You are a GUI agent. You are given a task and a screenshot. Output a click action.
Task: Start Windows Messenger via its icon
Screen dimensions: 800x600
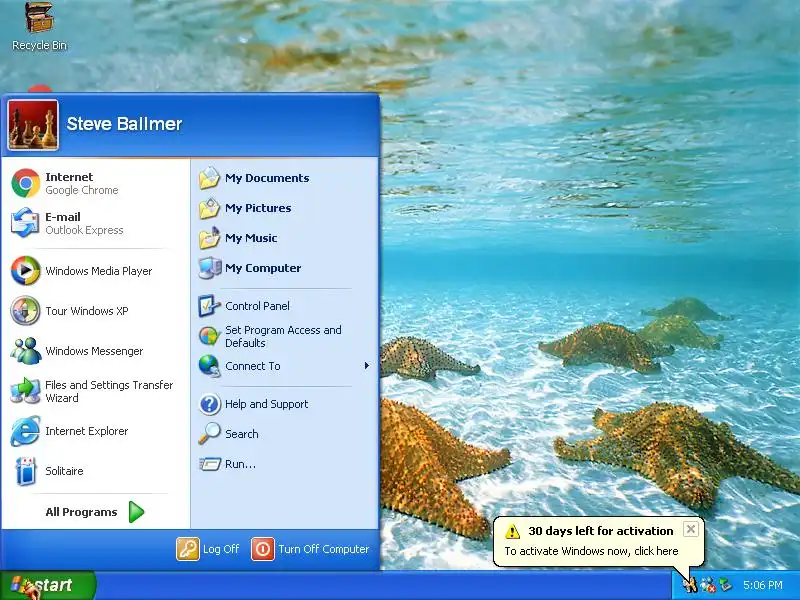(x=26, y=351)
